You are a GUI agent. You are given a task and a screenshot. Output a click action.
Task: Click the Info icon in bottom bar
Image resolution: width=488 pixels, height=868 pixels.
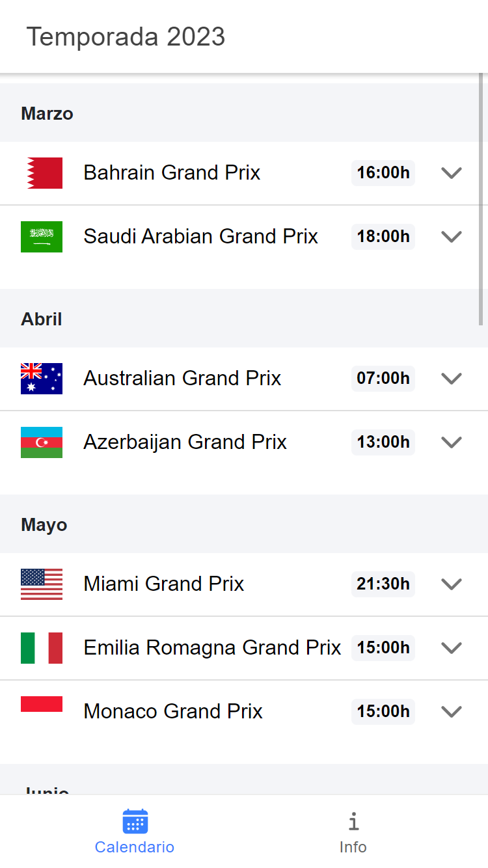[353, 821]
